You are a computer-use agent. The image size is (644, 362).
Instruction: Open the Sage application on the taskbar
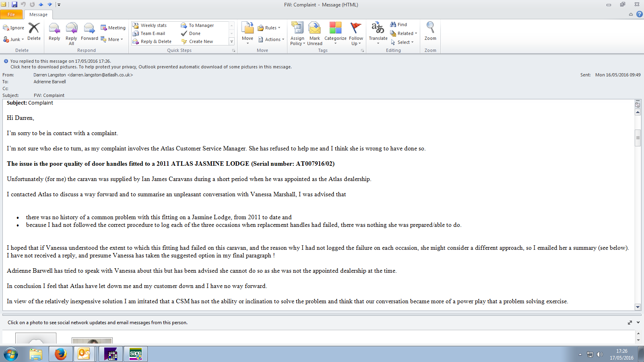(136, 354)
